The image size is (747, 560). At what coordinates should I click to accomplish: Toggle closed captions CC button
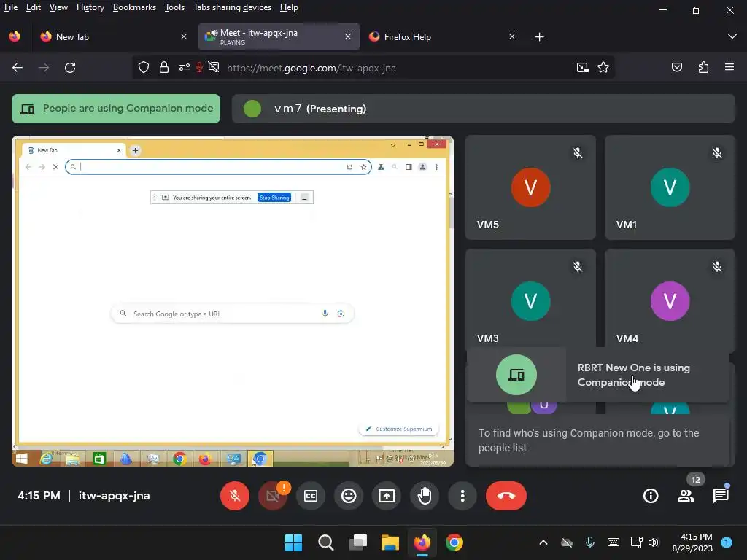click(x=311, y=496)
